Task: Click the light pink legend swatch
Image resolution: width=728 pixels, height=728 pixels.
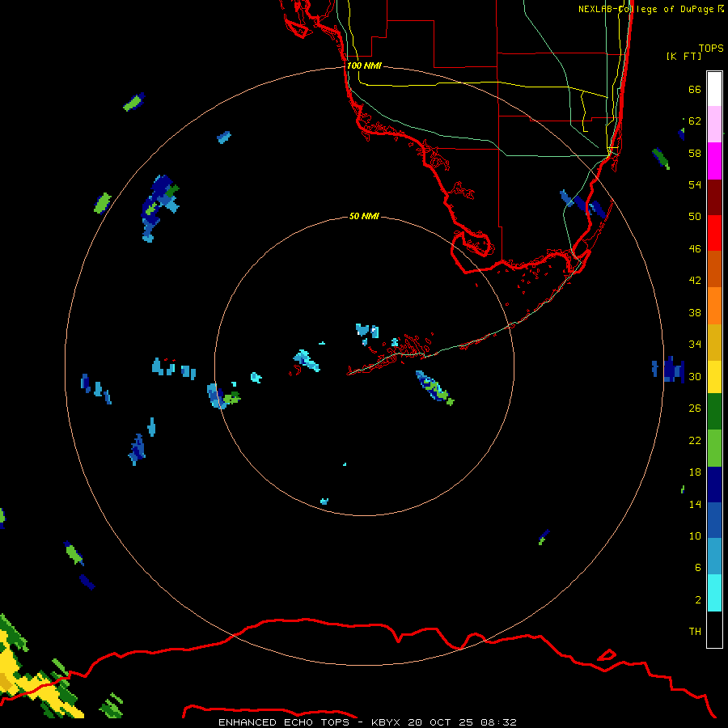Action: [714, 124]
